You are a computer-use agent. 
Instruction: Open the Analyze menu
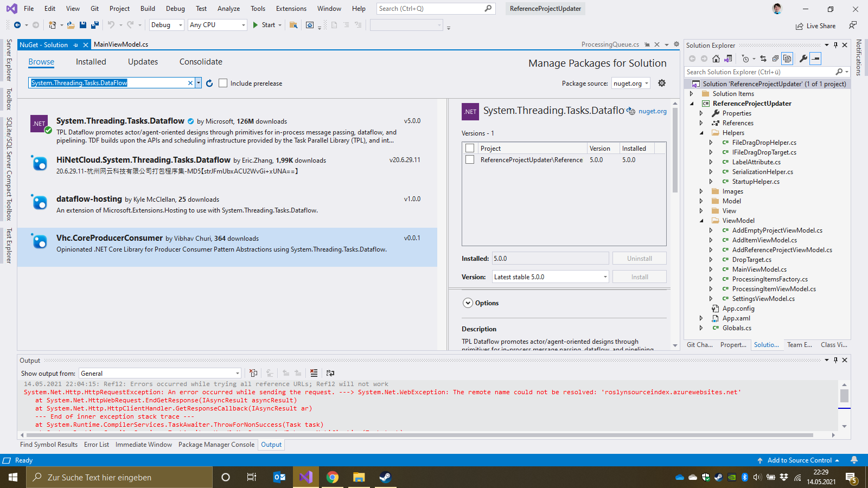tap(228, 9)
